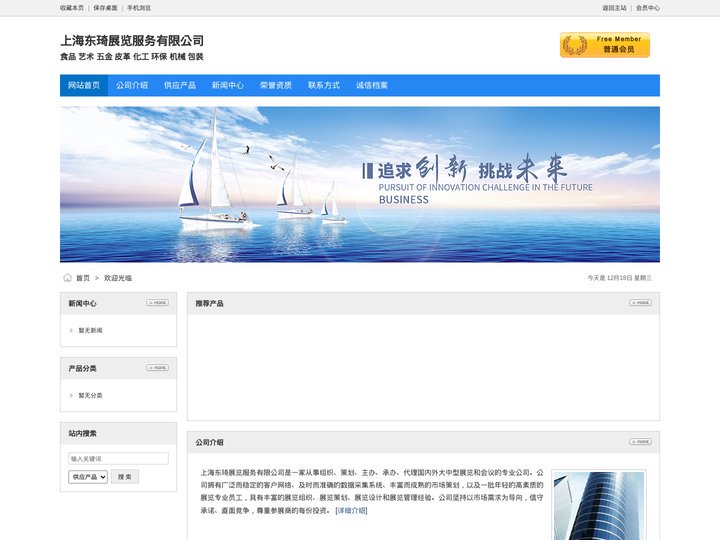Screen dimensions: 720x540
Task: Click the sailboat banner image
Action: coord(360,184)
